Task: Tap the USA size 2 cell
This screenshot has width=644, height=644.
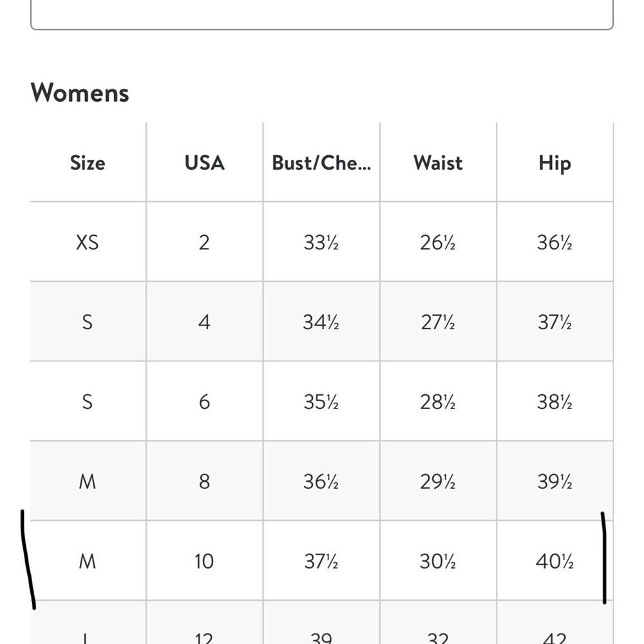Action: [205, 242]
